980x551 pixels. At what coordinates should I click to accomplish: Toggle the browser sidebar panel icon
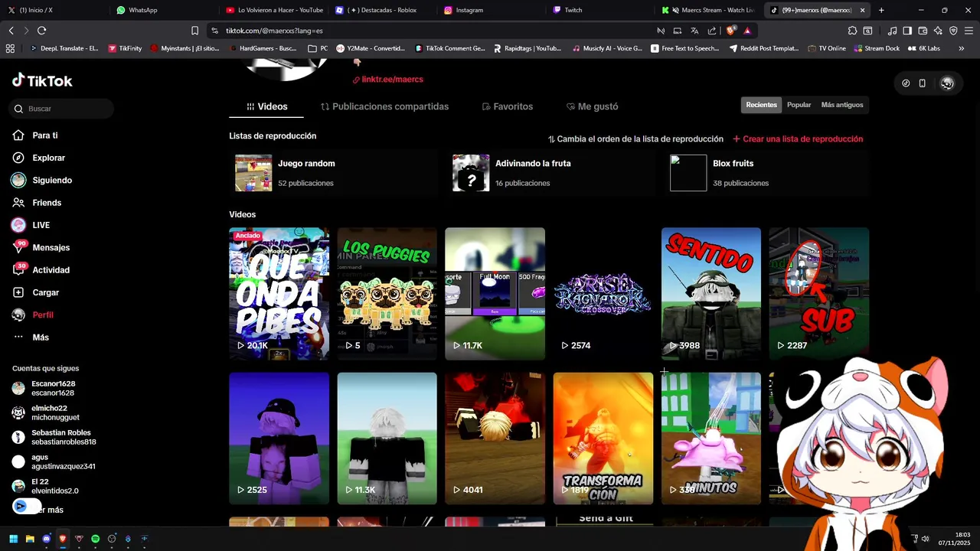907,31
